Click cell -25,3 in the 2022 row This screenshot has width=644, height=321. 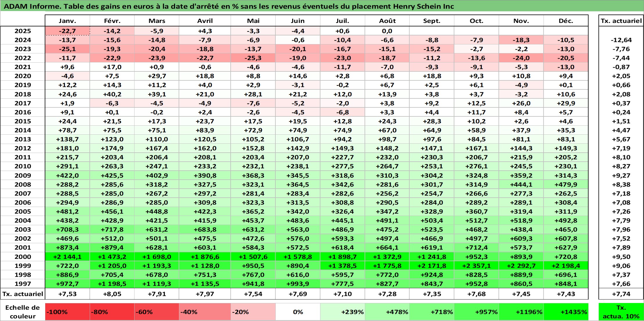[x=253, y=58]
